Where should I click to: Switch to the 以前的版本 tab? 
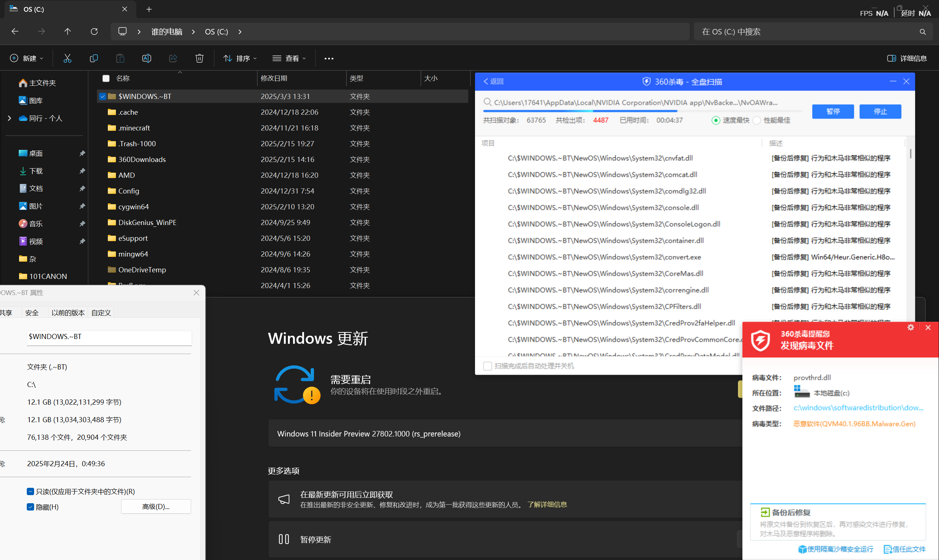click(x=68, y=313)
